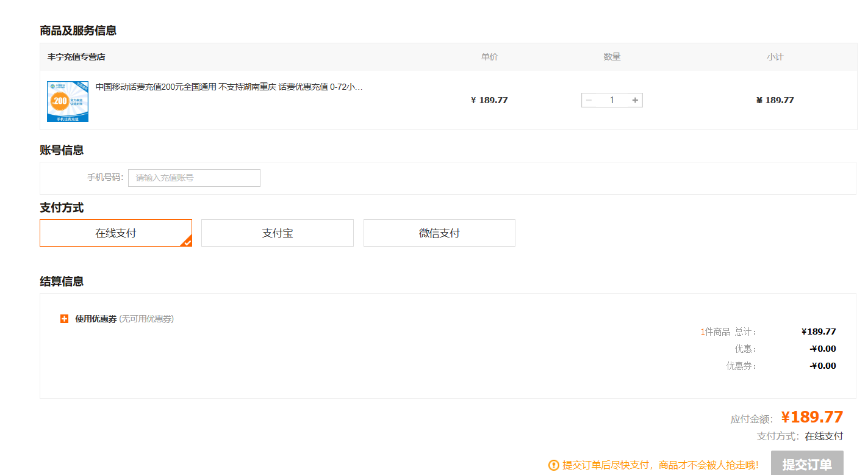
Task: Click the store name 丰宁充值专营店
Action: (76, 57)
